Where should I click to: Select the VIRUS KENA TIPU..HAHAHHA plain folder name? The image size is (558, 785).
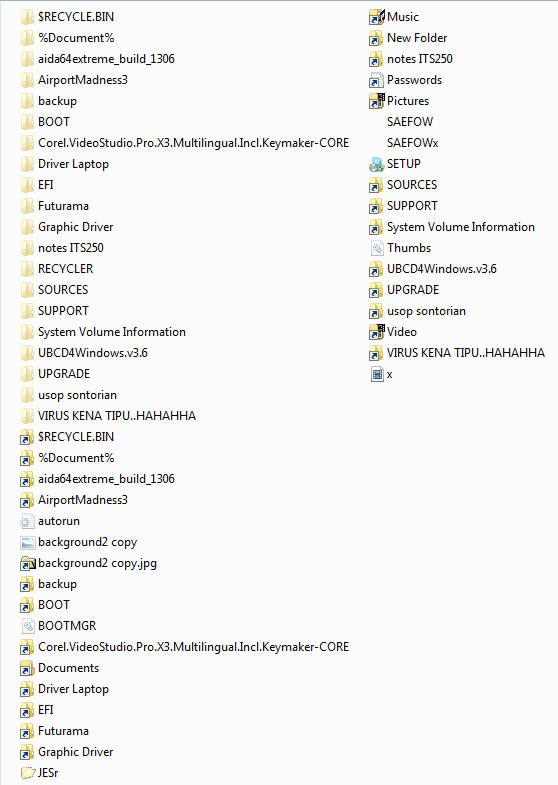click(117, 416)
